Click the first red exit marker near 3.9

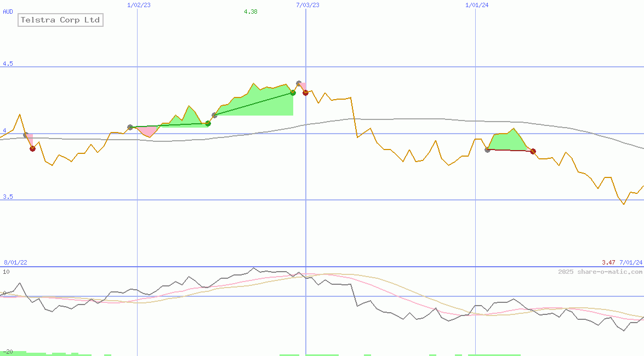[x=32, y=148]
